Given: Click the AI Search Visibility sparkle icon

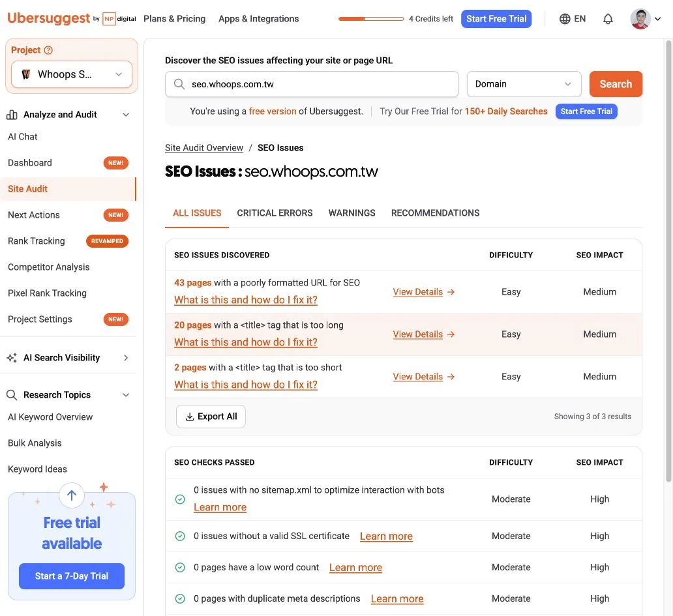Looking at the screenshot, I should pos(12,358).
